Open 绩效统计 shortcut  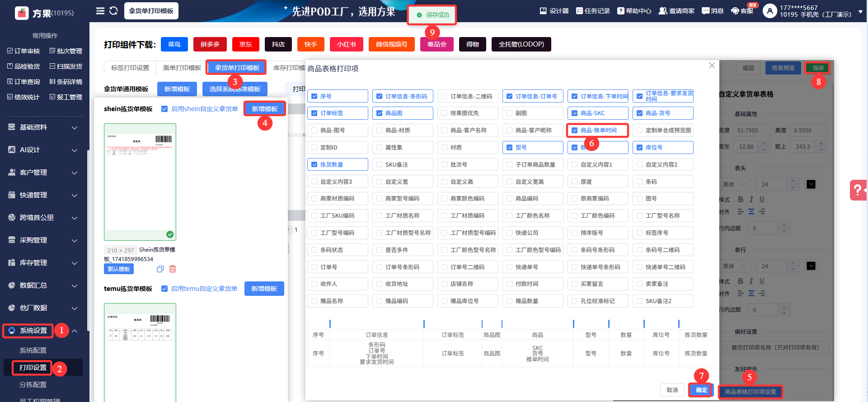[23, 97]
